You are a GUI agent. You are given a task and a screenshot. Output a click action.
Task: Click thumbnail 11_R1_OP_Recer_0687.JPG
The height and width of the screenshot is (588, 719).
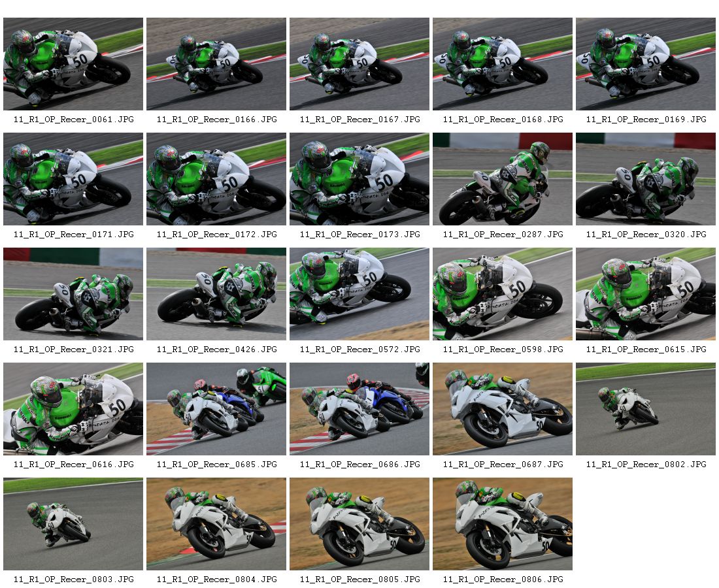(x=503, y=409)
